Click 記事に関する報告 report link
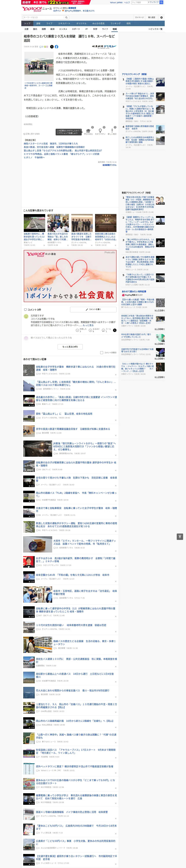Viewport: 186px width, 868px height. [32, 134]
